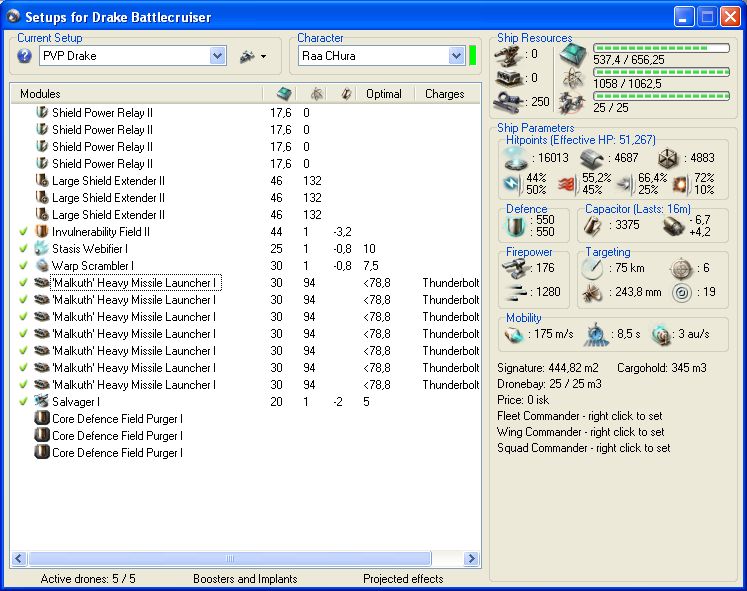Open the Character dropdown showing Raa CHura
Screen dimensions: 747x591
pyautogui.click(x=456, y=57)
